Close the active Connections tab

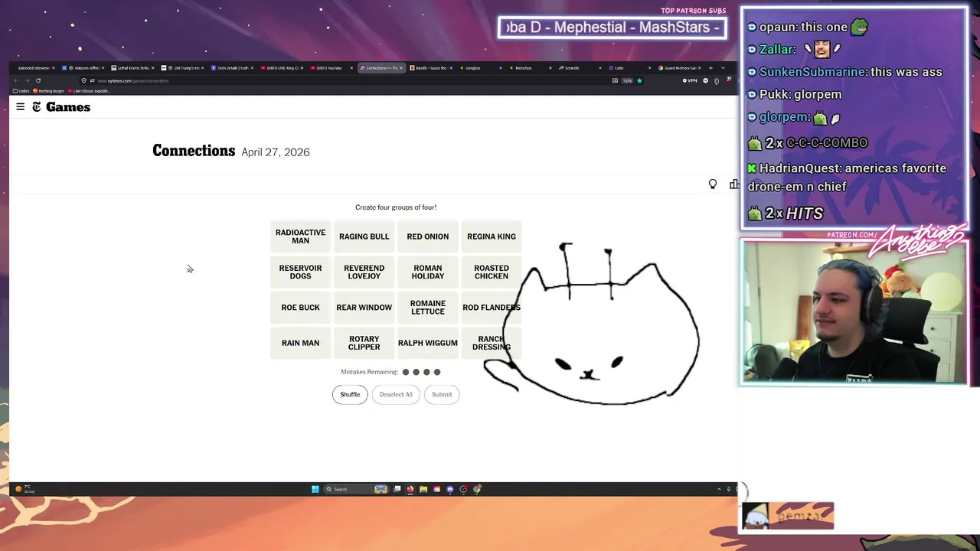point(401,67)
